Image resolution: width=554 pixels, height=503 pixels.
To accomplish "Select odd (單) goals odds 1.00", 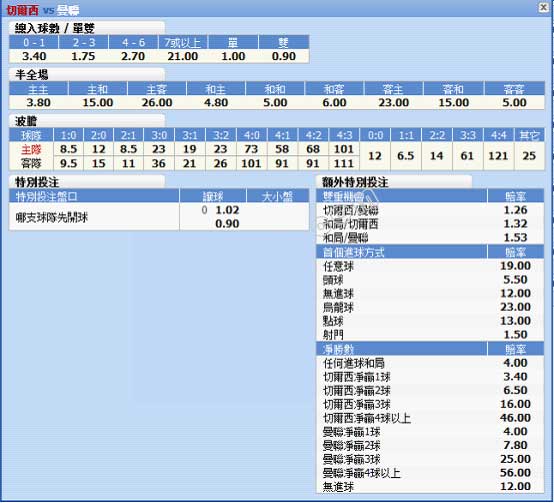I will click(x=233, y=56).
